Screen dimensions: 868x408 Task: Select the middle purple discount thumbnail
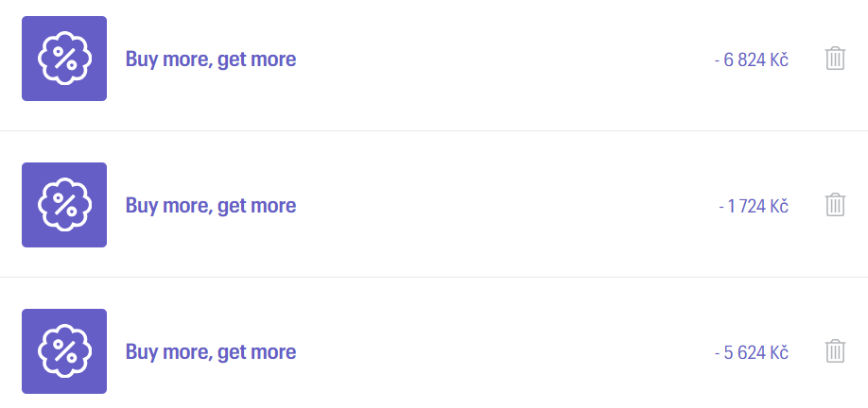pos(64,205)
